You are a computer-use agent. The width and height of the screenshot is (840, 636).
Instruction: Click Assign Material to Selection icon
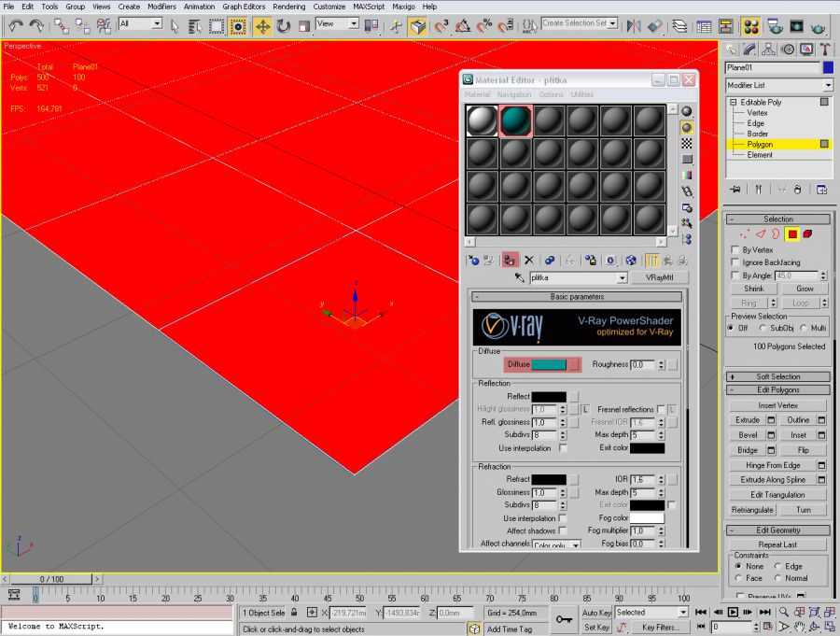click(x=510, y=261)
